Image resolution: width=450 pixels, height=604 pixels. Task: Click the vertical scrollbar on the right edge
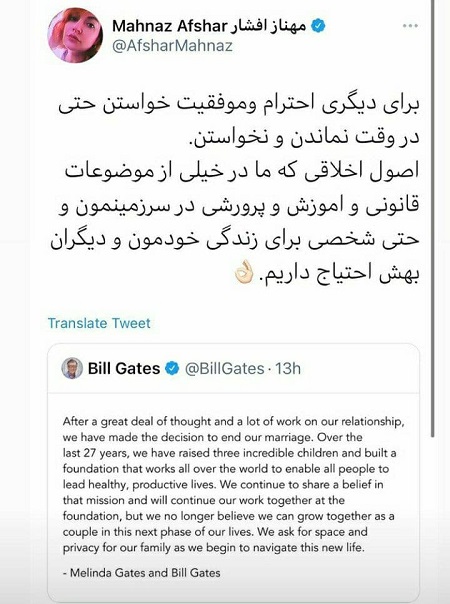(433, 219)
